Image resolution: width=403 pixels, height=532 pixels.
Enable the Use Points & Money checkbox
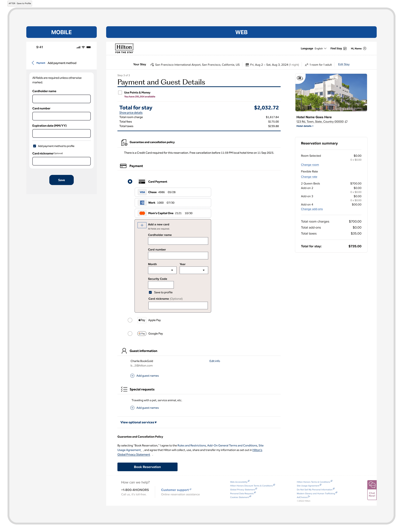[x=120, y=93]
